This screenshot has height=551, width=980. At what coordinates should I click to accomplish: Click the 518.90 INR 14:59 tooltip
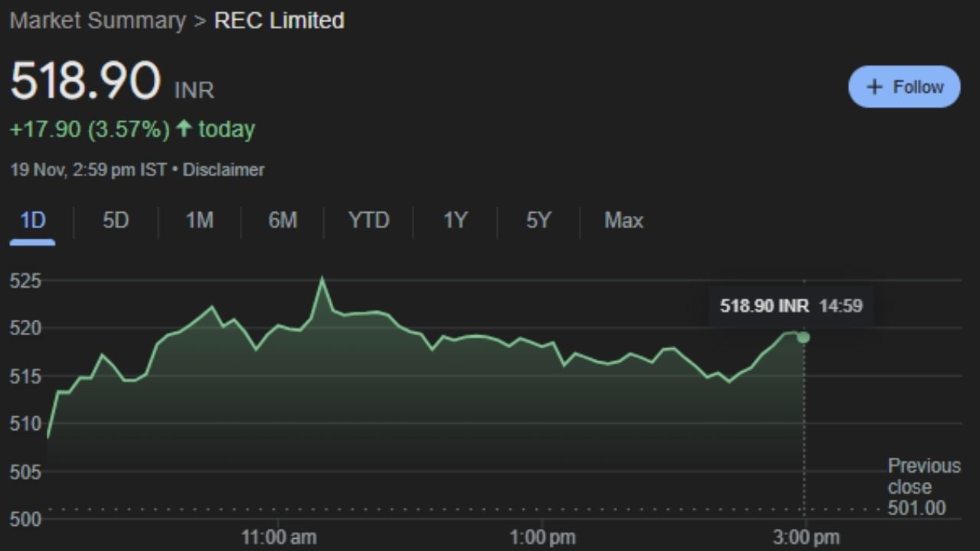791,306
